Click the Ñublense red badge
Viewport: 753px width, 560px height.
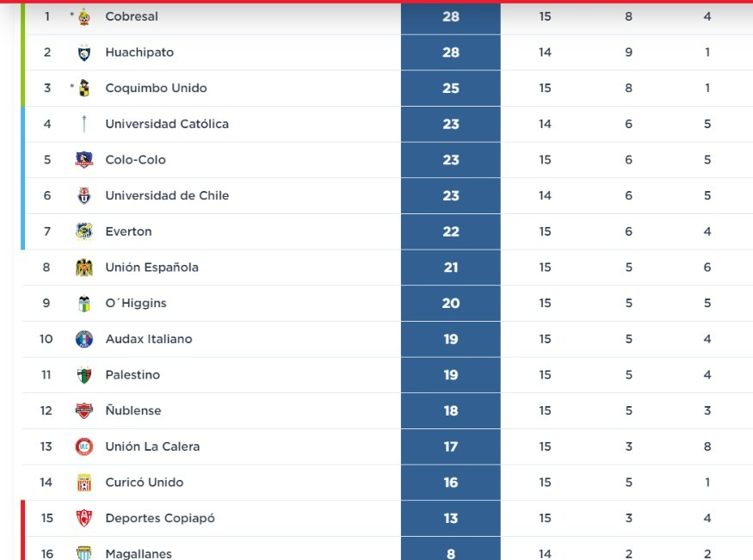pyautogui.click(x=84, y=411)
